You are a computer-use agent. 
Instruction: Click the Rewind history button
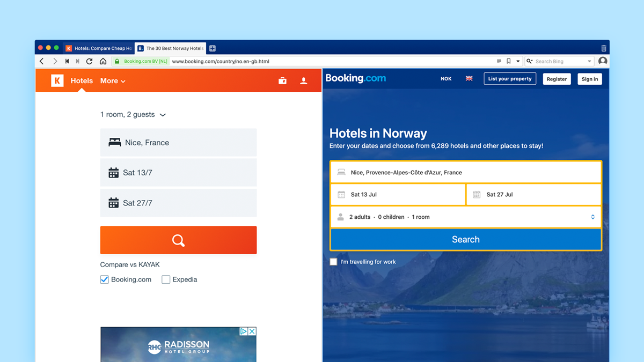(x=67, y=62)
